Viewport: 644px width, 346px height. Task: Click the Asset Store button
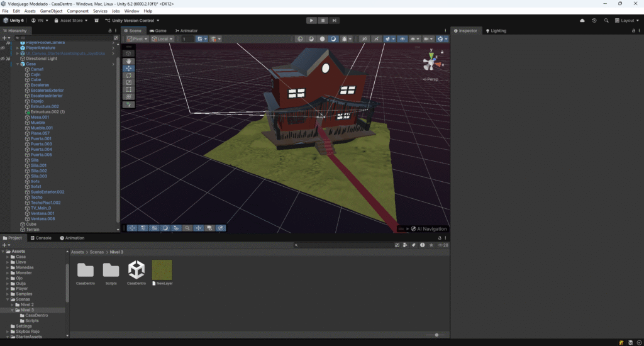point(71,20)
